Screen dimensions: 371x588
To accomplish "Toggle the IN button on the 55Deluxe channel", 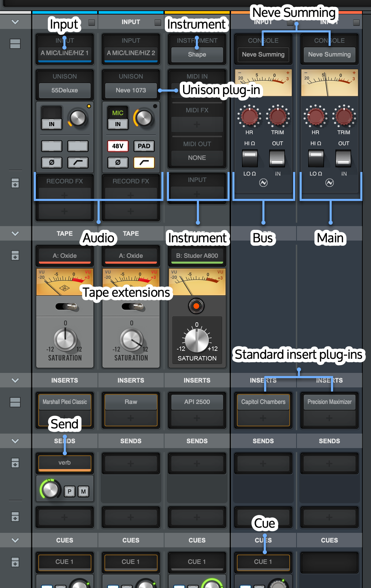I will tap(52, 124).
